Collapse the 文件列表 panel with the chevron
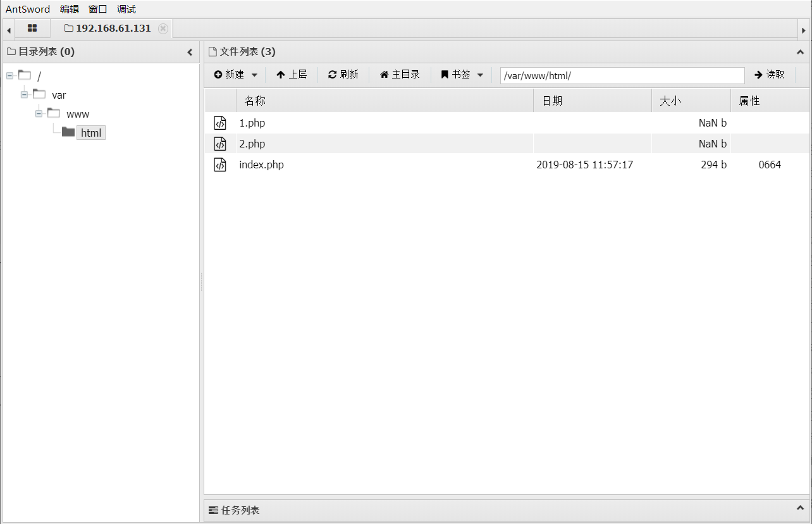 pos(800,52)
